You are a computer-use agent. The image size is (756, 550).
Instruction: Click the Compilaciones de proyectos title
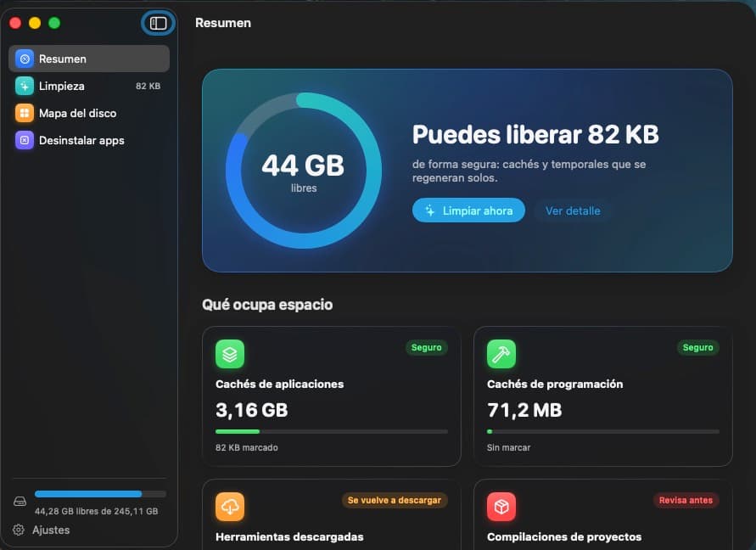tap(564, 537)
